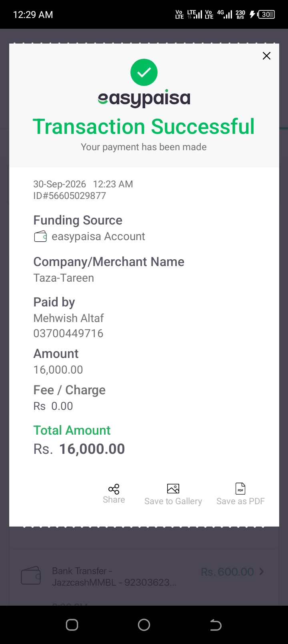Image resolution: width=288 pixels, height=644 pixels.
Task: Tap the wallet icon next to Bank Transfer
Action: pos(31,576)
